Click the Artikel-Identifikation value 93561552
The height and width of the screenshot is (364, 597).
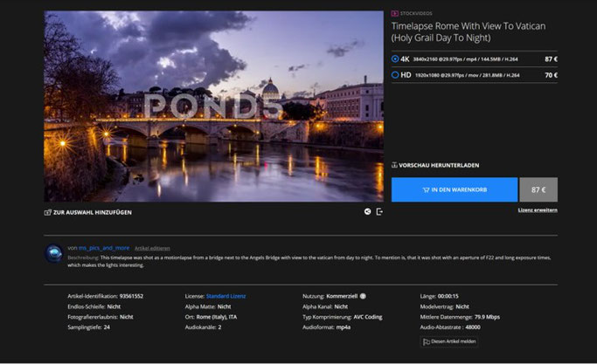tap(131, 296)
